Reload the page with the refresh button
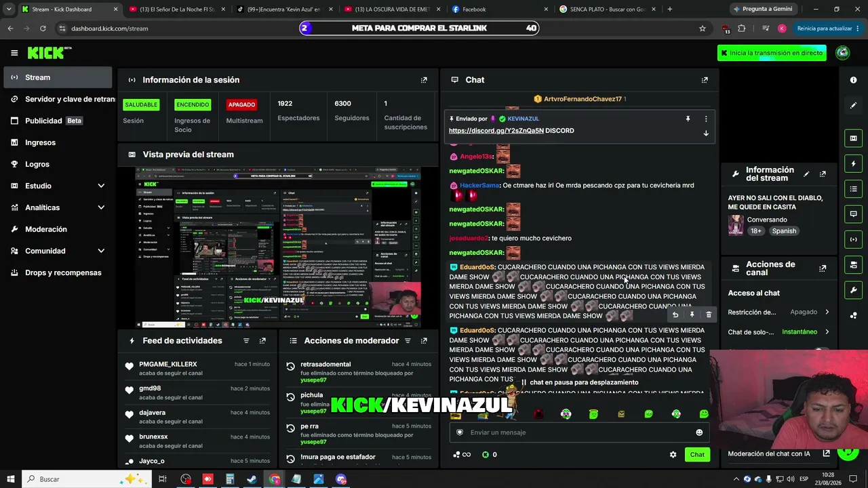This screenshot has width=868, height=488. pyautogui.click(x=43, y=28)
